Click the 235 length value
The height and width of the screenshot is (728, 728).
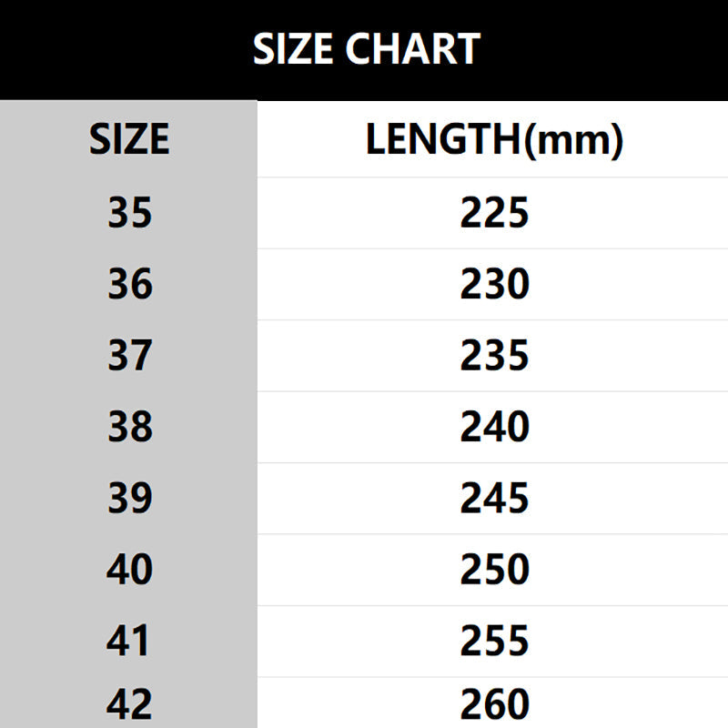pos(494,356)
